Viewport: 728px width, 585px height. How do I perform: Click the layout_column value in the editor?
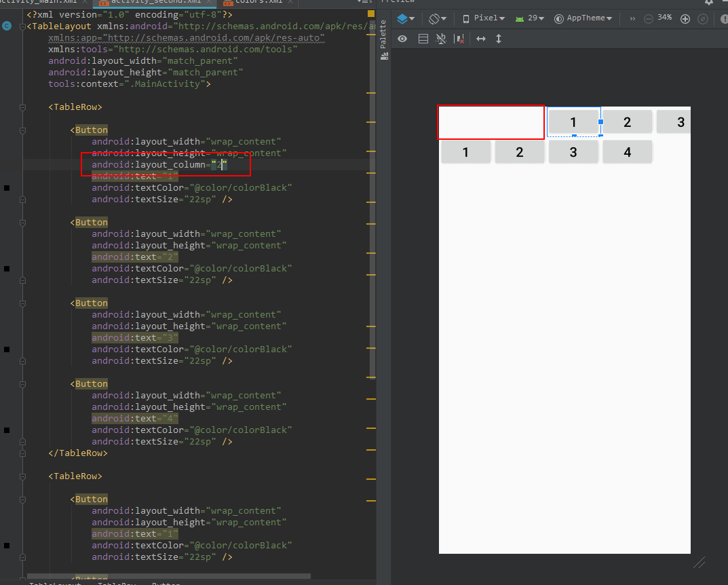pos(219,165)
